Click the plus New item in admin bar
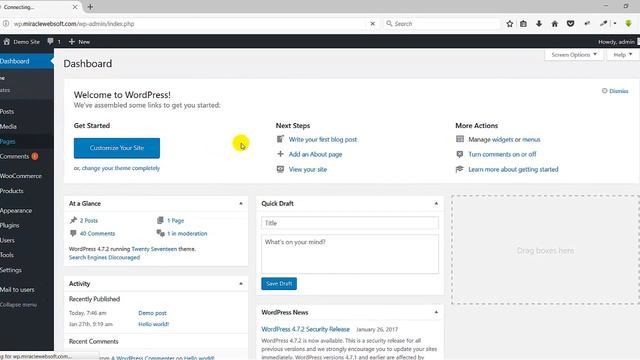 pos(80,42)
